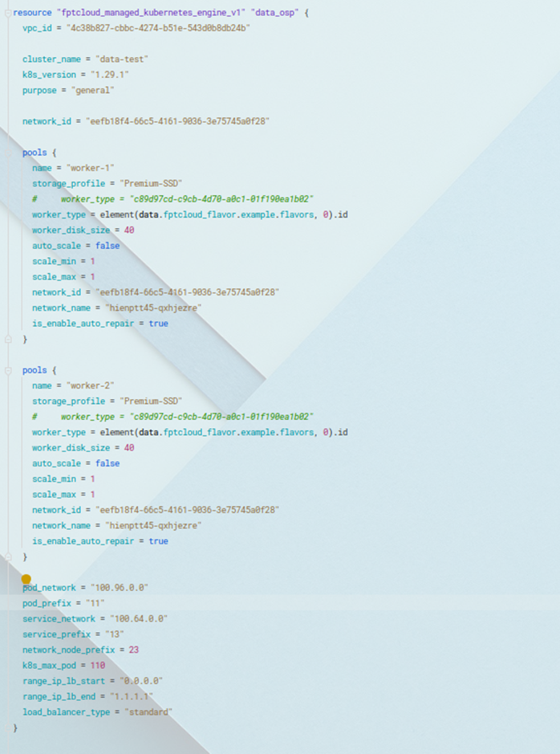Click is_enable_auto_repair true in worker-2 pool
This screenshot has width=560, height=754.
pos(158,541)
